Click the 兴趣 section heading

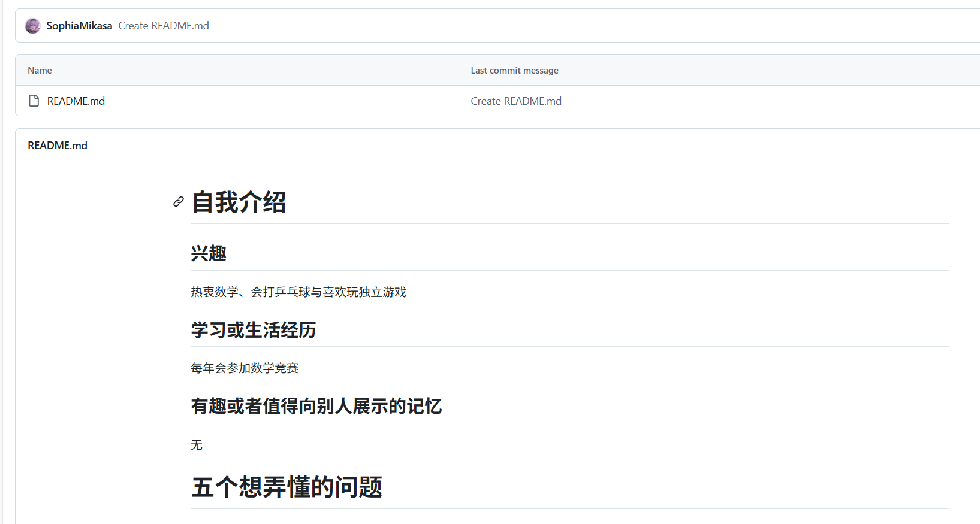209,253
